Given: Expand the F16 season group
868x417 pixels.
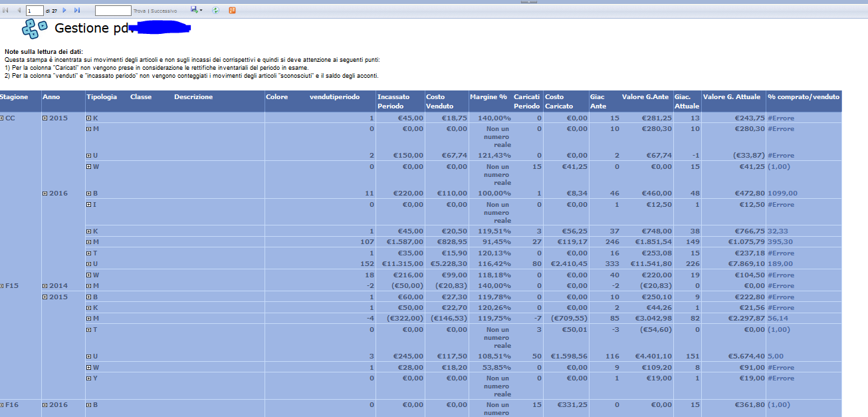Looking at the screenshot, I should pos(2,404).
